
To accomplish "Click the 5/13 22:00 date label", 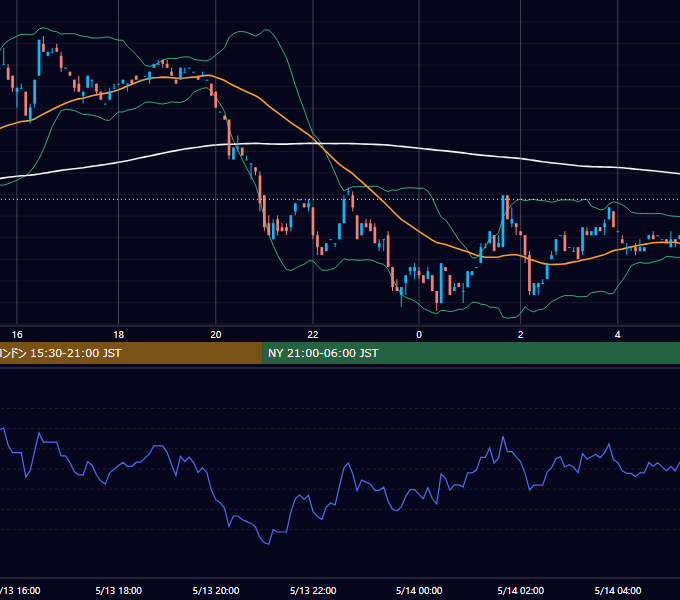I will pyautogui.click(x=313, y=590).
